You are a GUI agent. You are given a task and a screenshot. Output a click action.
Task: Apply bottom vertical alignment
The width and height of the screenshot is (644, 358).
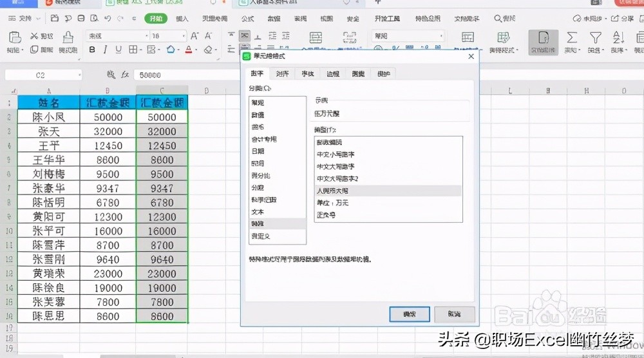(258, 36)
